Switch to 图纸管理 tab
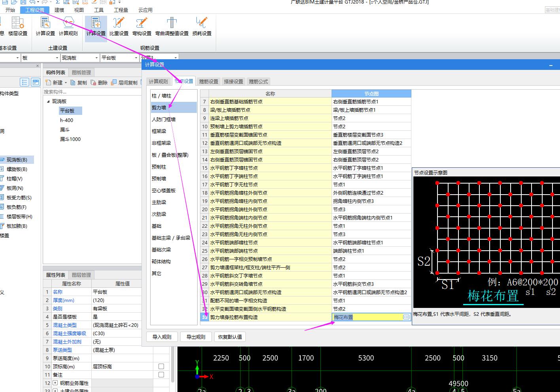The image size is (560, 392). pos(81,72)
